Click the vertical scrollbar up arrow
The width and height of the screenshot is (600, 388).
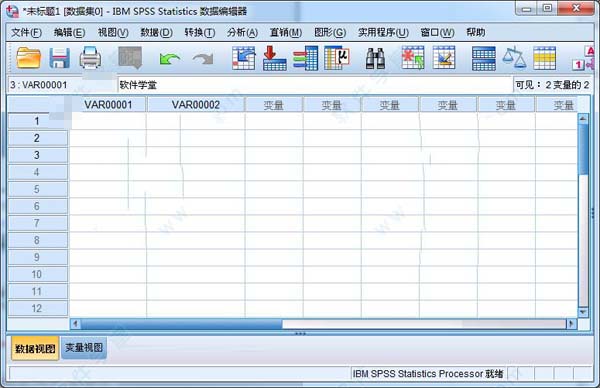click(x=583, y=119)
